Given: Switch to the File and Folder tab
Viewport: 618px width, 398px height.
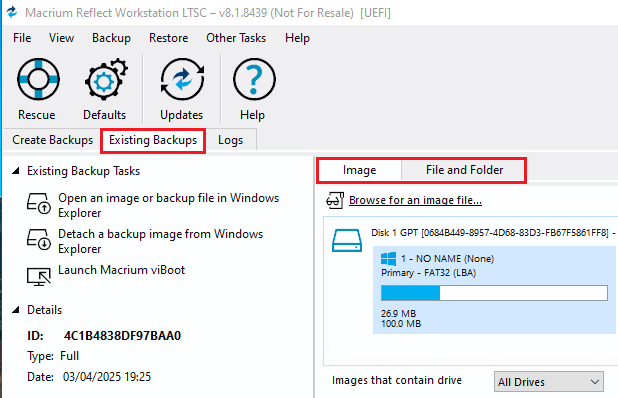Looking at the screenshot, I should pyautogui.click(x=464, y=170).
